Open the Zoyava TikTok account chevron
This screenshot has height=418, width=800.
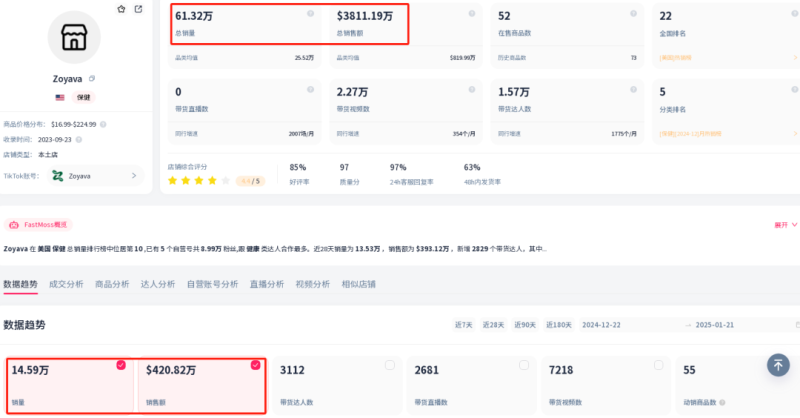point(134,176)
